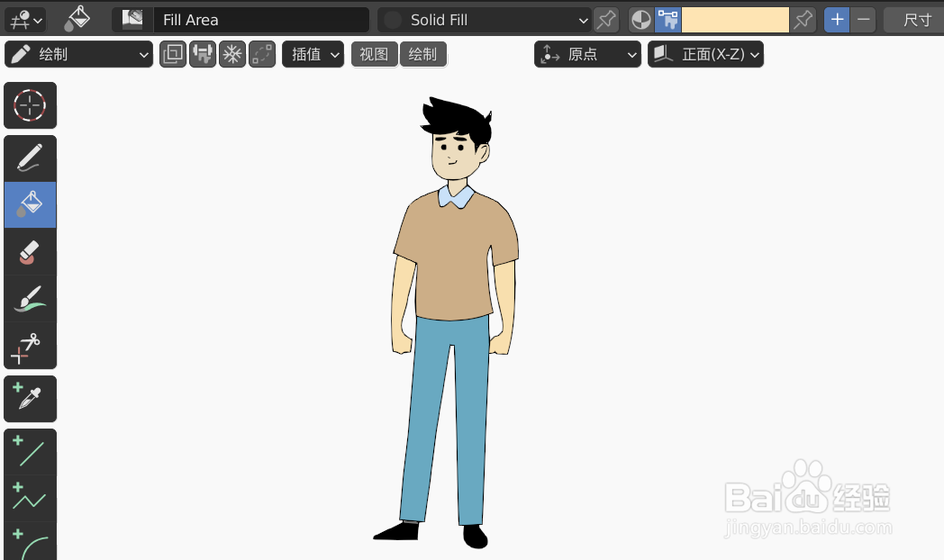Edit the Fill Area brush name field
The image size is (944, 560).
260,20
